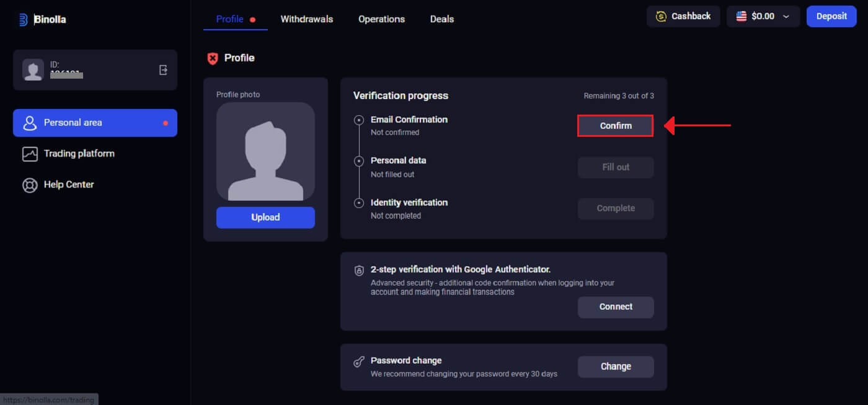Click the Binolla logo icon

click(x=23, y=20)
